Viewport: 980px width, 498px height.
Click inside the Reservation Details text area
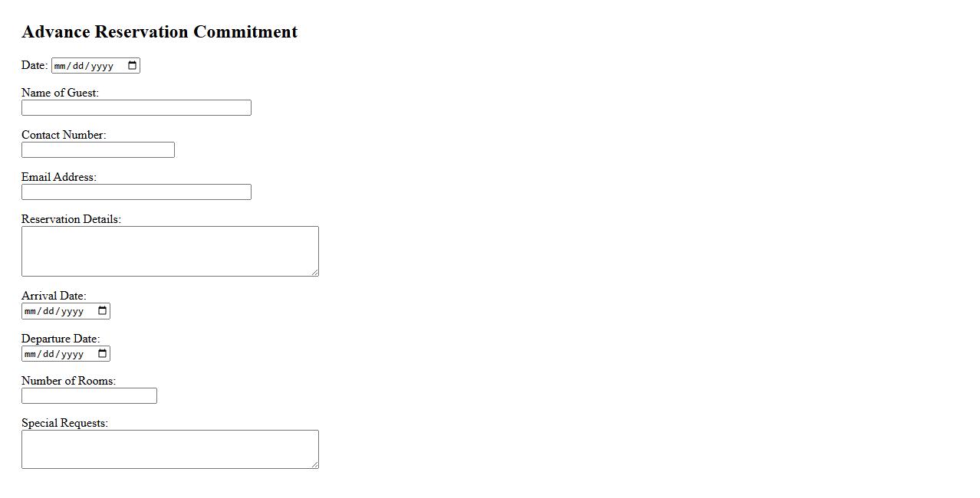tap(169, 251)
